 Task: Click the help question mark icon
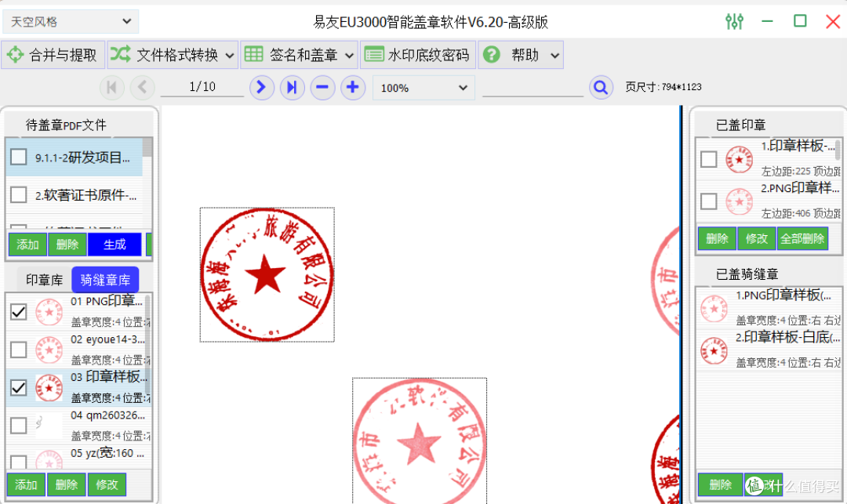coord(492,55)
